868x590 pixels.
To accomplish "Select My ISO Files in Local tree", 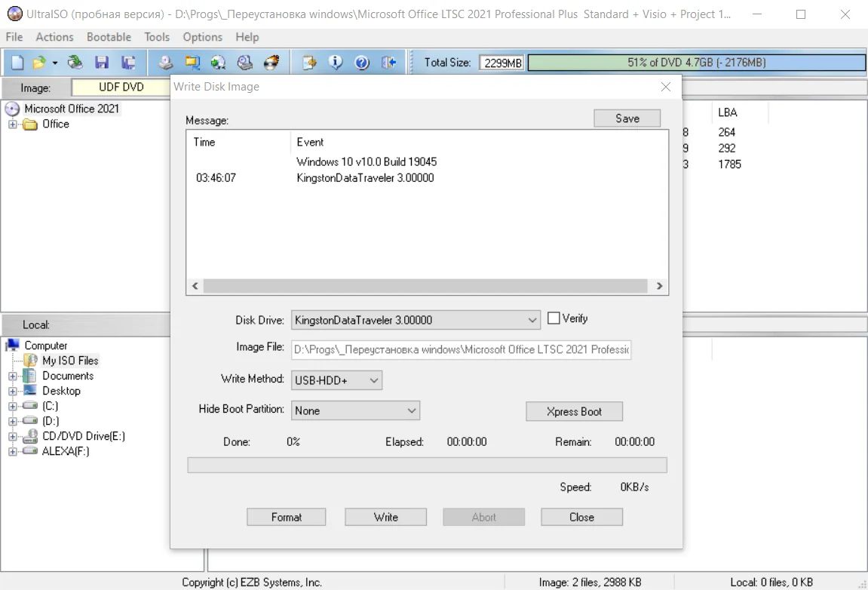I will (x=70, y=361).
